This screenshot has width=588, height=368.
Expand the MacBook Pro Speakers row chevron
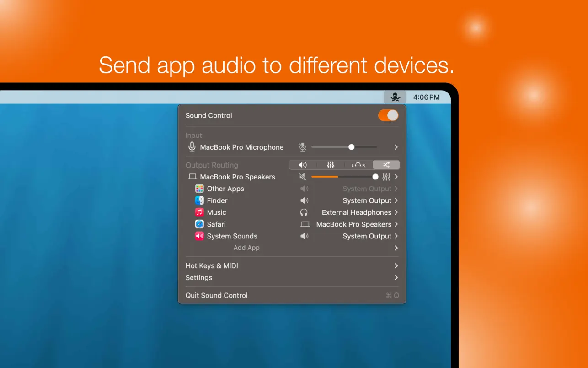click(x=396, y=177)
